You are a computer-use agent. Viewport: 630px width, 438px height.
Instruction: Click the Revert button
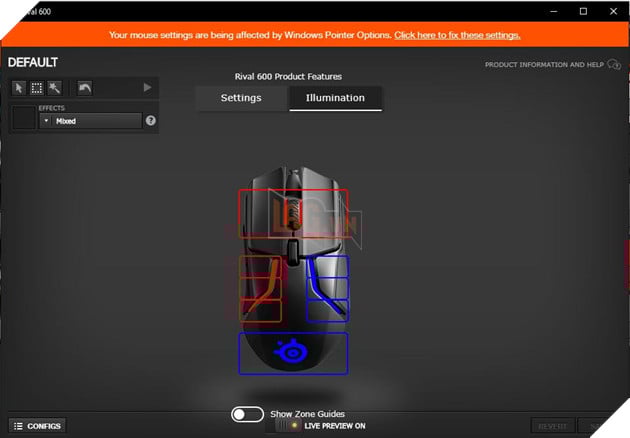(x=552, y=426)
